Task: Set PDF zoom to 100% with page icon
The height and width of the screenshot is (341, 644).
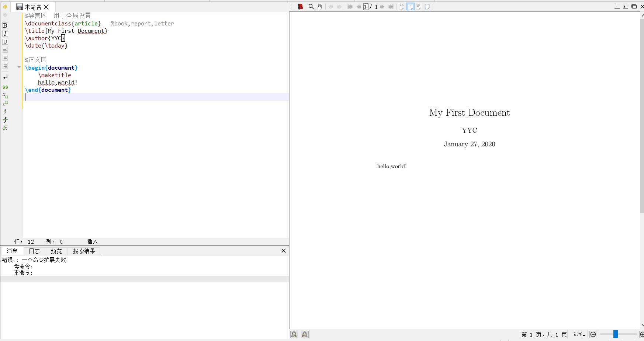Action: tap(402, 7)
